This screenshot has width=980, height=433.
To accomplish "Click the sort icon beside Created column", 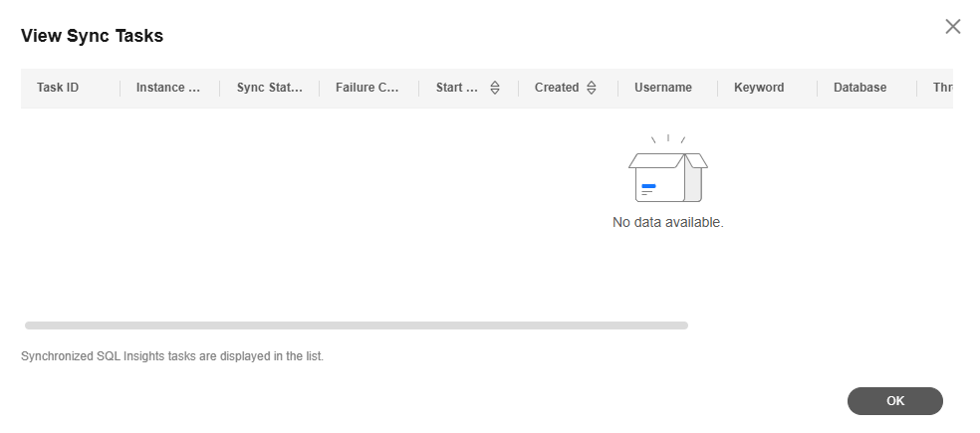I will point(592,88).
